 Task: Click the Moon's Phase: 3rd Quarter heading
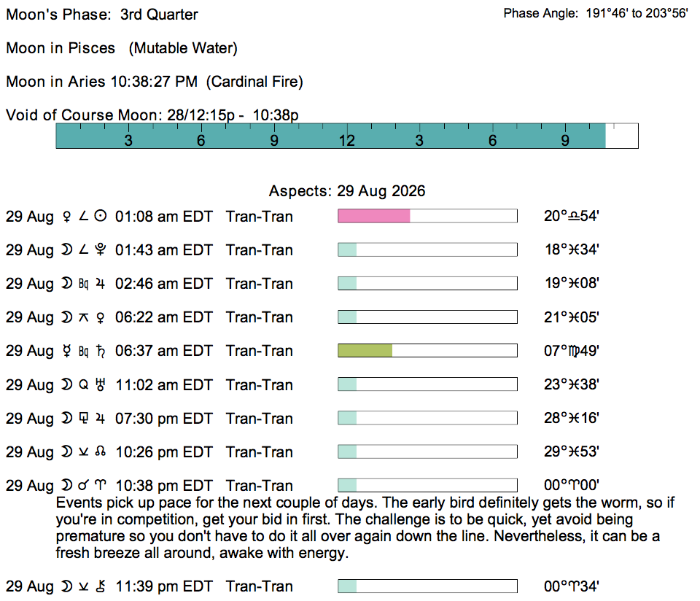pyautogui.click(x=102, y=15)
